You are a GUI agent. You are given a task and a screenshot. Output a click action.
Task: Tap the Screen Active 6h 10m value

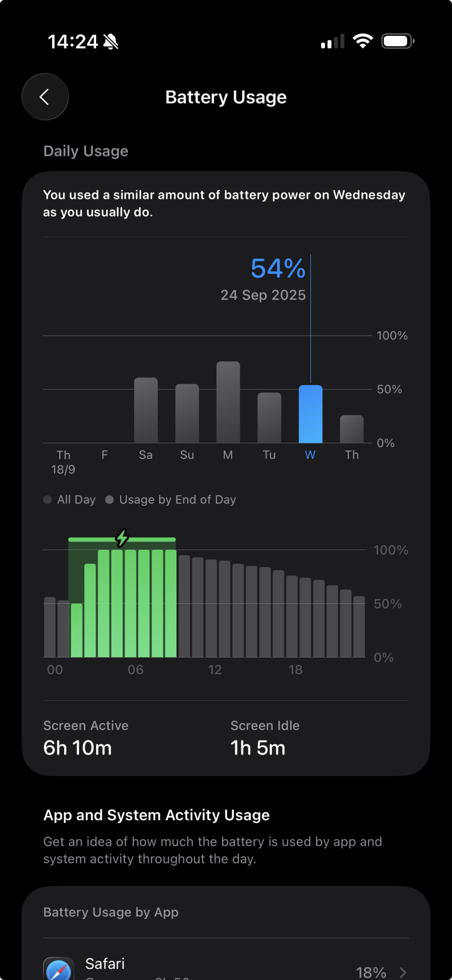77,748
